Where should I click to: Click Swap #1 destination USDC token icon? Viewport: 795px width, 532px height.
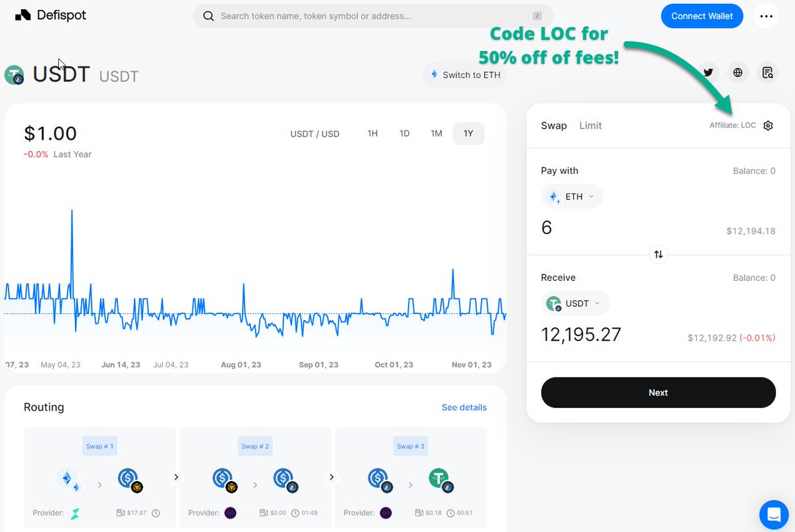[130, 480]
